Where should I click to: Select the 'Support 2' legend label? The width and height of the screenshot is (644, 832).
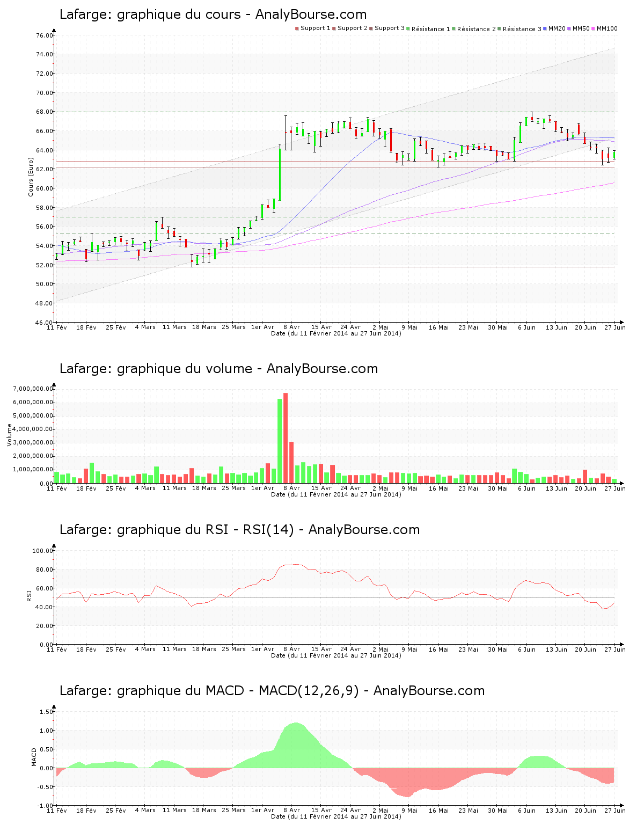[x=353, y=28]
